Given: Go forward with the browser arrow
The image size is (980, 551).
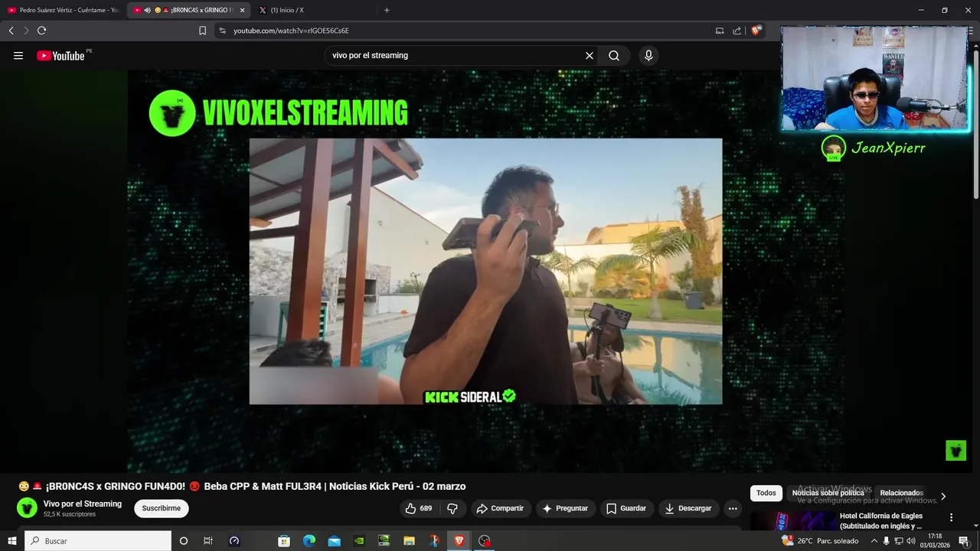Looking at the screenshot, I should (26, 31).
